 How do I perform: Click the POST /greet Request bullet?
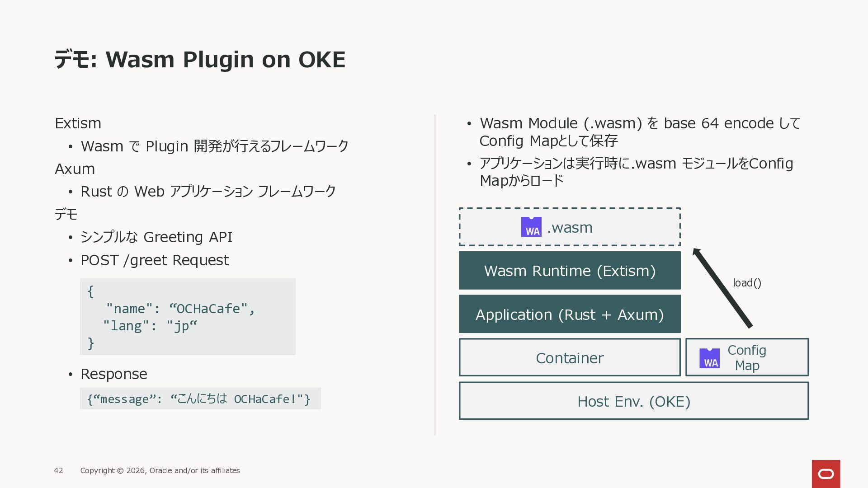[154, 260]
